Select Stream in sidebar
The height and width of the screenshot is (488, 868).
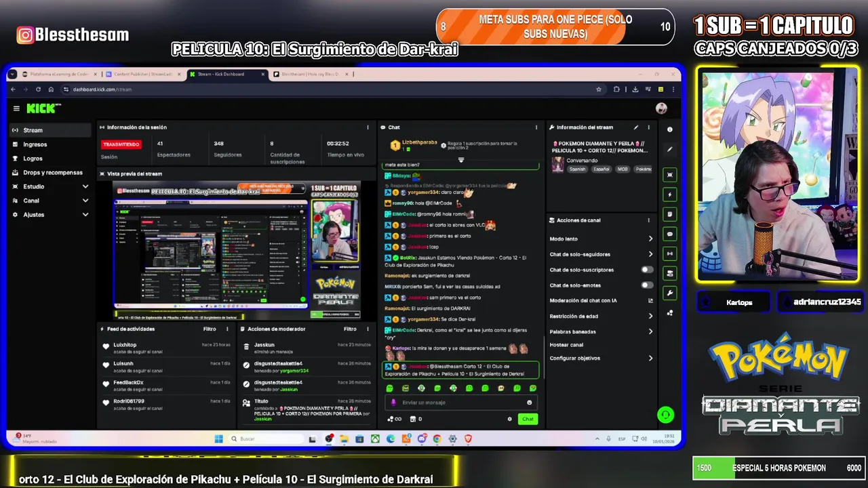pyautogui.click(x=52, y=130)
